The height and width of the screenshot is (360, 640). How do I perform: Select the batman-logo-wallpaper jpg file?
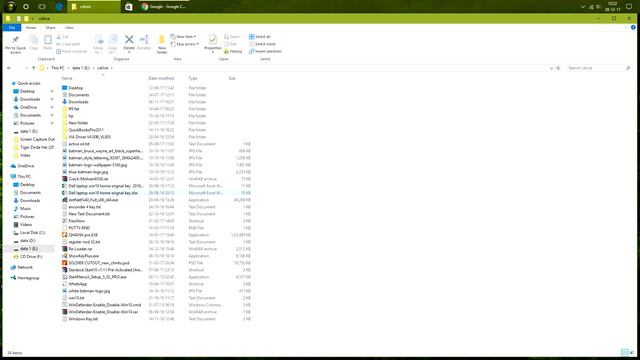pyautogui.click(x=98, y=165)
